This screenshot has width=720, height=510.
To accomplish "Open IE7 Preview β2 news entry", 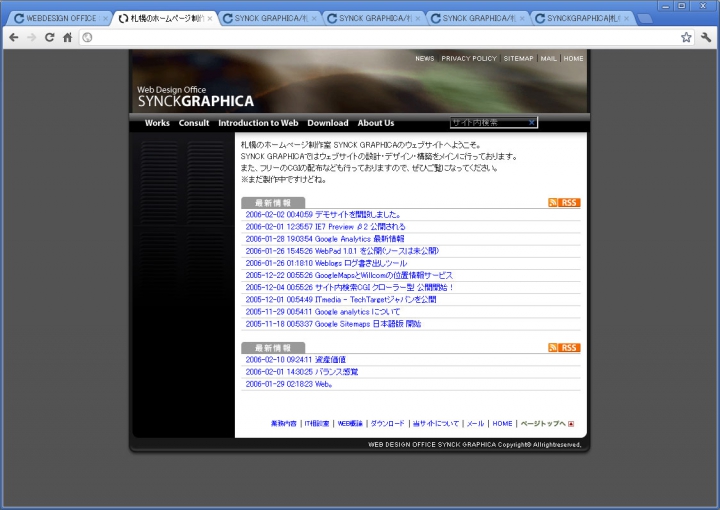I will [x=325, y=227].
